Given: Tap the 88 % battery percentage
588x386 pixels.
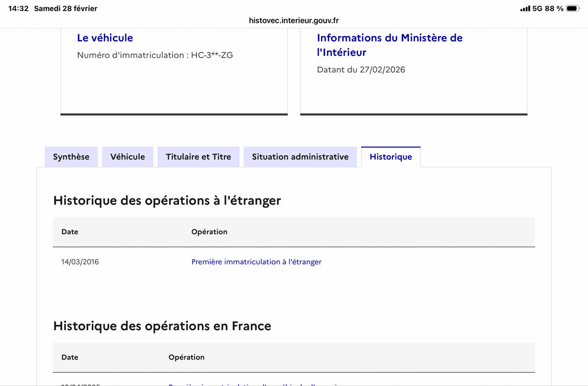Looking at the screenshot, I should [554, 9].
